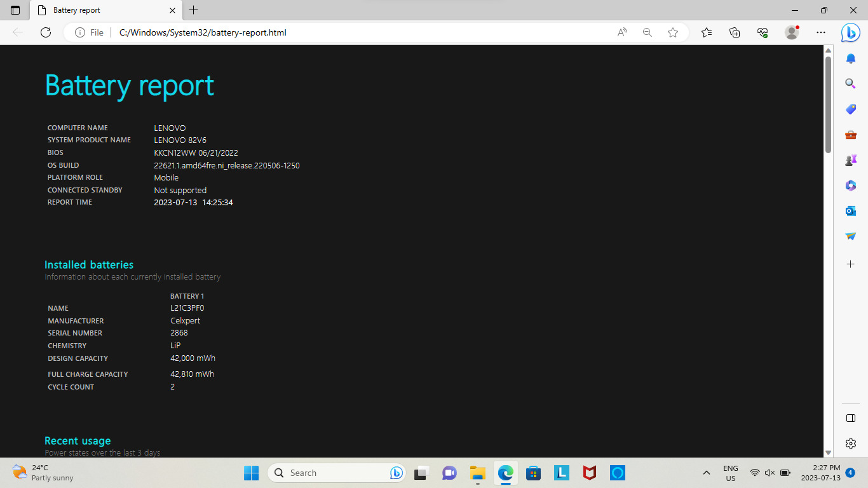The width and height of the screenshot is (868, 488).
Task: Open sidebar Microsoft 365 icon
Action: pos(851,186)
